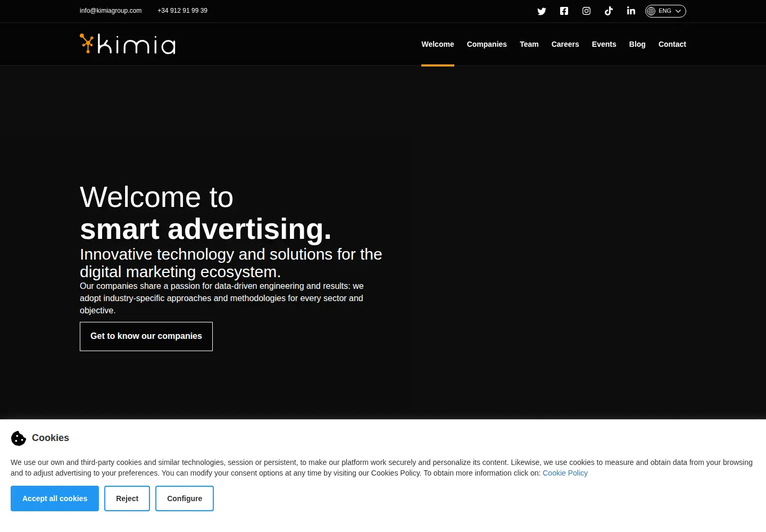Open the Companies nav item
Screen dimensions: 766x532
pos(487,44)
